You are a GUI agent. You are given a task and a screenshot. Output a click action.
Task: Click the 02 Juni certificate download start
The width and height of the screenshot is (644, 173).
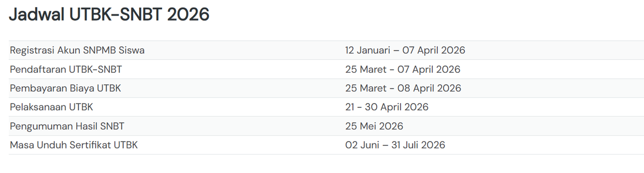coord(362,145)
